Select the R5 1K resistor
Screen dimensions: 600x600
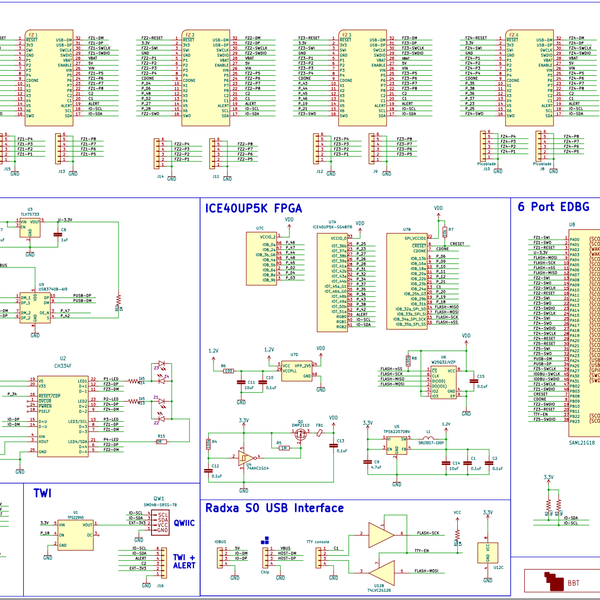tap(284, 448)
